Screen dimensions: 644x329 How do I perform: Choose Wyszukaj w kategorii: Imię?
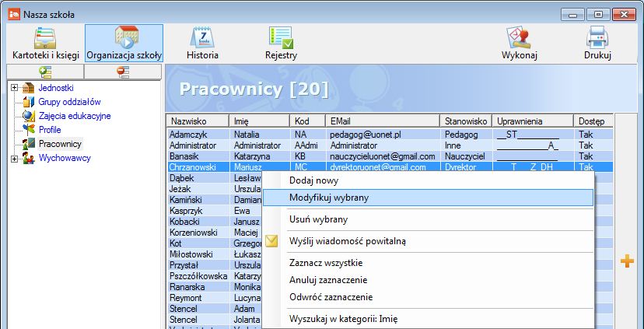point(428,319)
